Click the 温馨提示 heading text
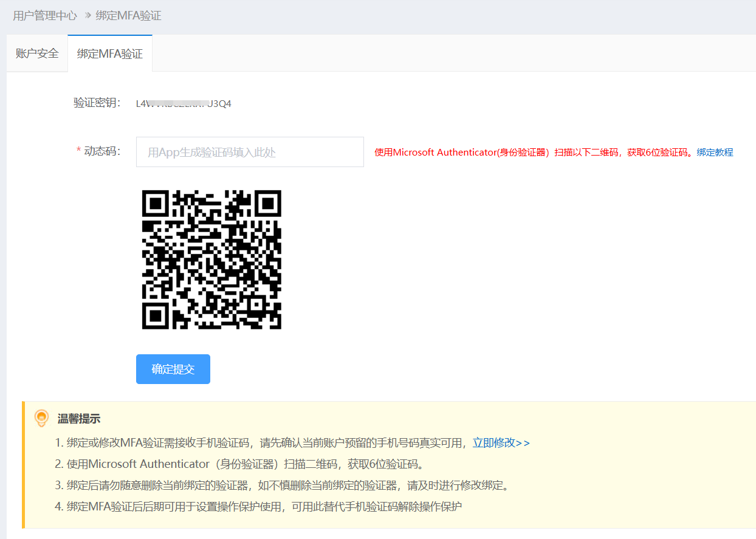The height and width of the screenshot is (539, 756). click(x=79, y=419)
